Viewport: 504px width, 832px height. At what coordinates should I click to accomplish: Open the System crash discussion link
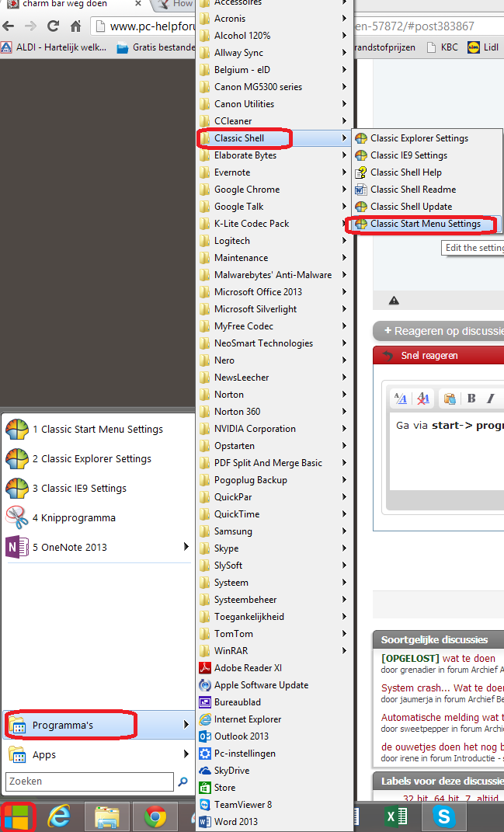click(x=442, y=688)
